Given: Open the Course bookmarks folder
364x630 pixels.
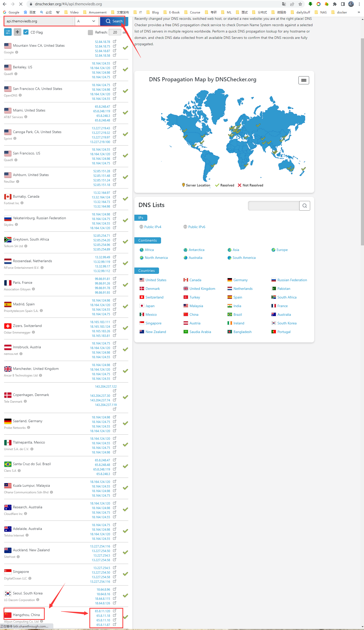Looking at the screenshot, I should click(192, 12).
